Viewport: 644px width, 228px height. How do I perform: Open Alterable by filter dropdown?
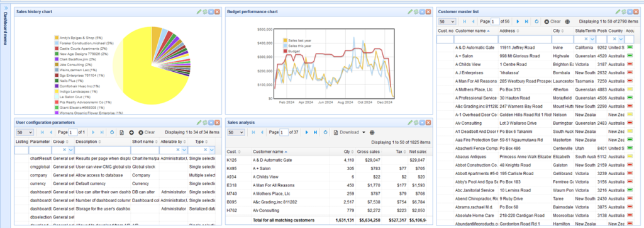[x=184, y=151]
